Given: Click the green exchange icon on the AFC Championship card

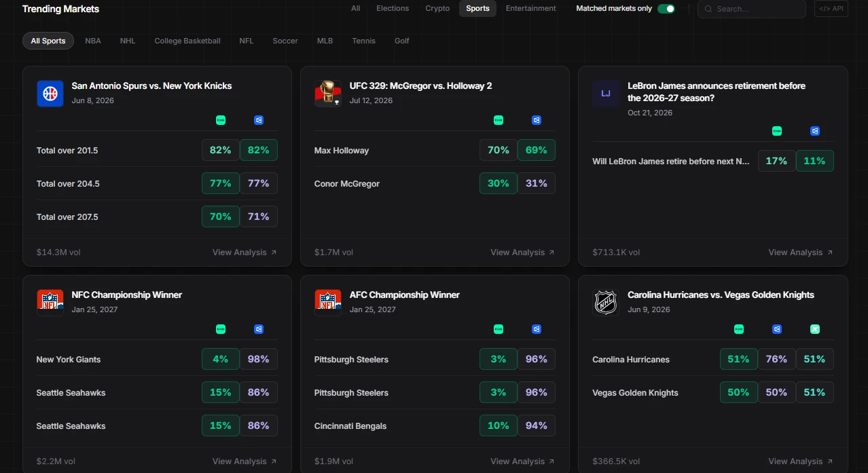Looking at the screenshot, I should (x=499, y=329).
